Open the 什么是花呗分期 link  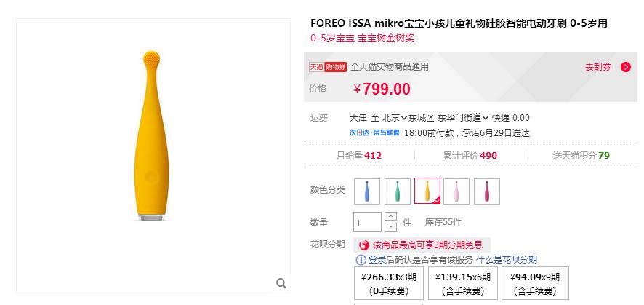pyautogui.click(x=507, y=260)
